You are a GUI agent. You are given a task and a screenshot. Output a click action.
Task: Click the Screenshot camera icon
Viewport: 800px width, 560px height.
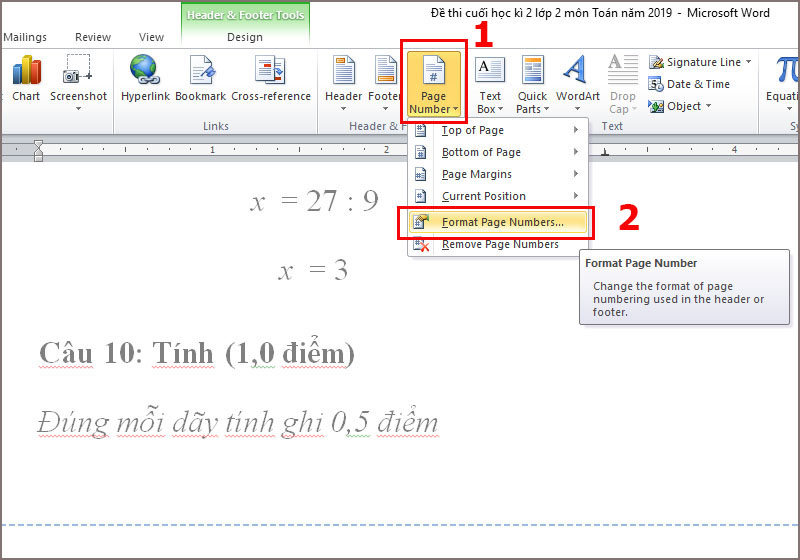(78, 69)
